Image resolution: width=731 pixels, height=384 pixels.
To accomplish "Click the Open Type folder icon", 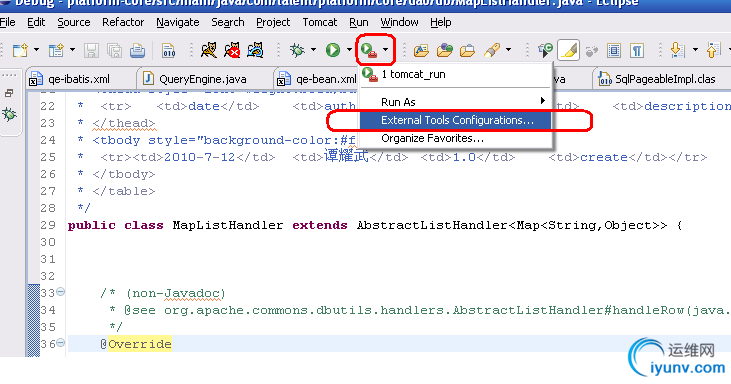I will click(x=421, y=50).
